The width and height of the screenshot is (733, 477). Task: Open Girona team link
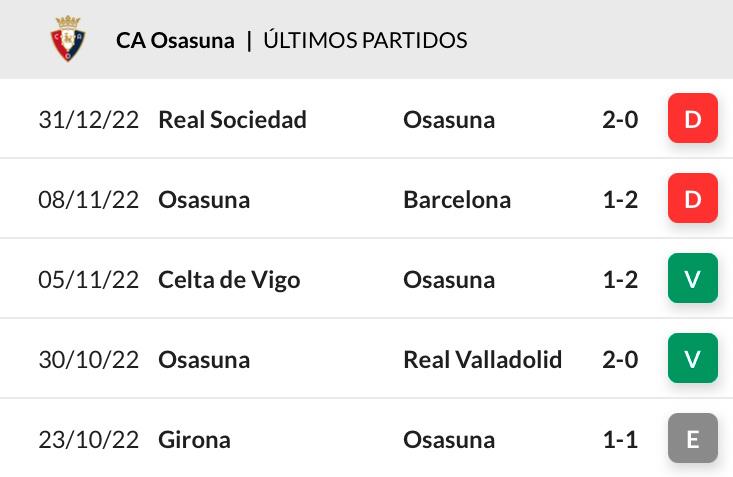194,440
